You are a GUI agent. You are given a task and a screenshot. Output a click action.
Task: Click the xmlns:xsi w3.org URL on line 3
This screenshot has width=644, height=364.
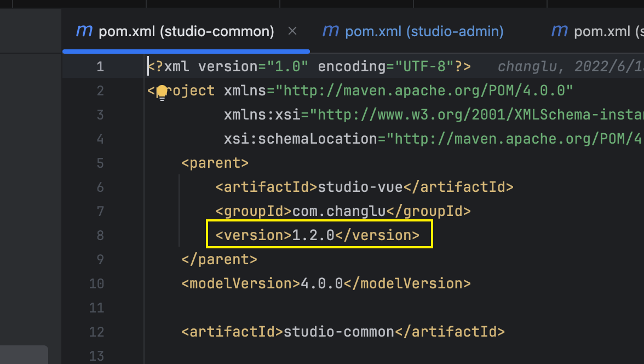point(476,115)
